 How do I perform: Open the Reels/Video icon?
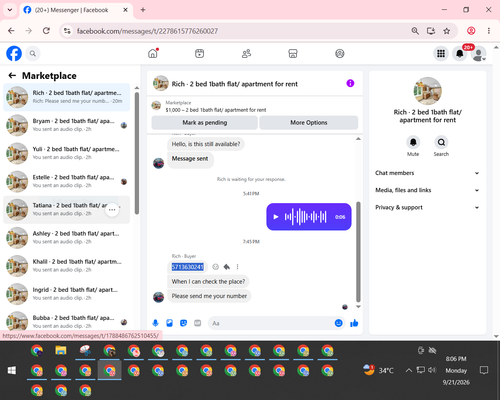point(199,53)
